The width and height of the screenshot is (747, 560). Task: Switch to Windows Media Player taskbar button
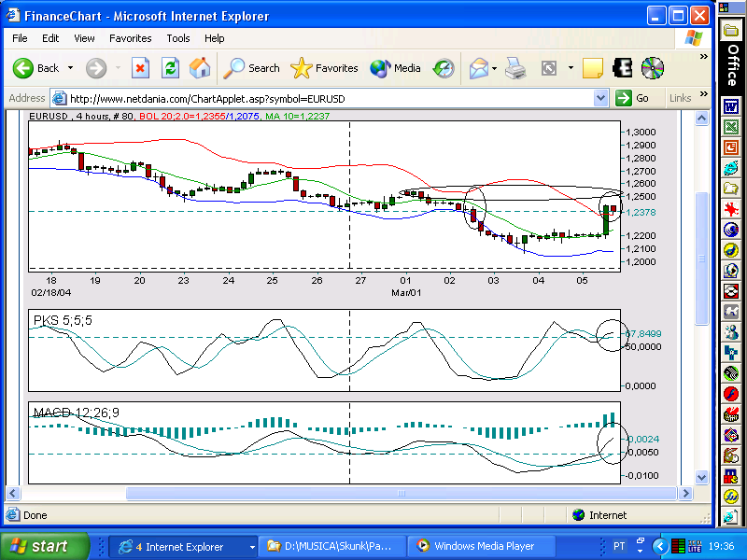tap(481, 546)
